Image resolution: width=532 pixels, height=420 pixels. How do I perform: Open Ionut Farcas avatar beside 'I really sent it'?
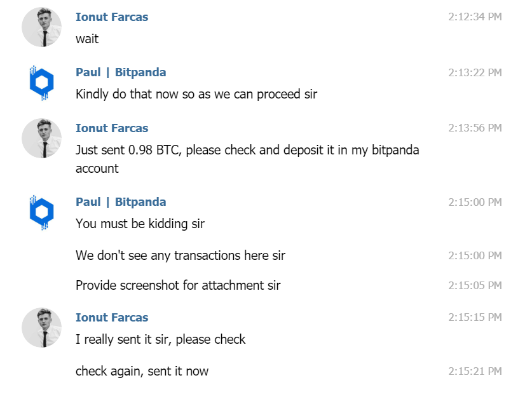point(42,327)
